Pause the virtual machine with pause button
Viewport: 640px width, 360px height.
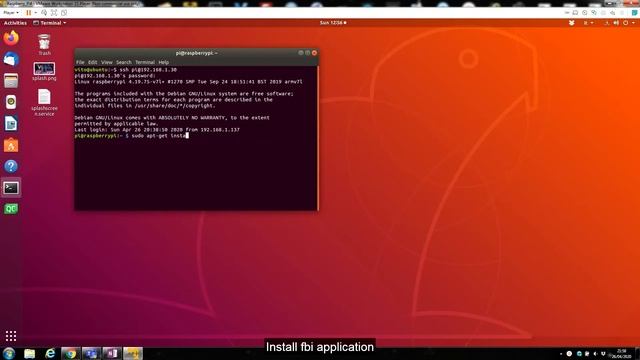point(28,13)
